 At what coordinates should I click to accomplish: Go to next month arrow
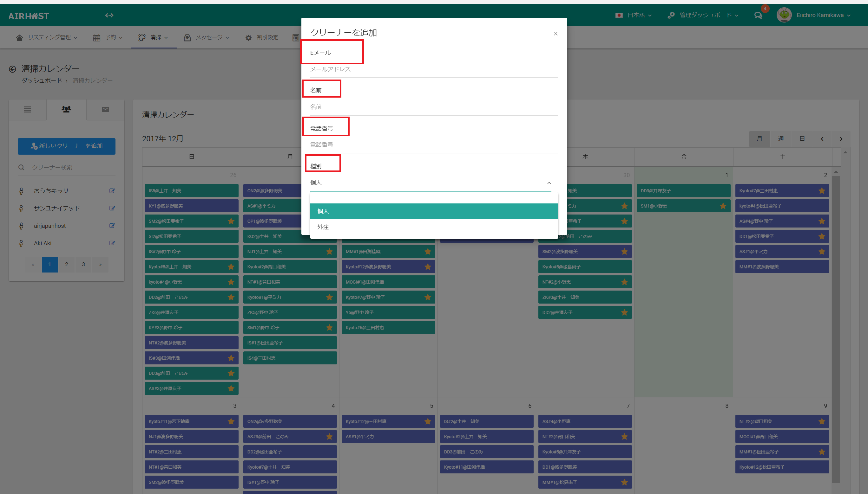tap(841, 139)
